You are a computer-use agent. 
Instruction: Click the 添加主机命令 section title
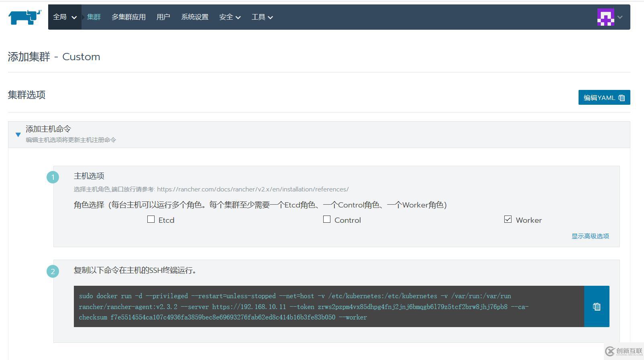(48, 129)
